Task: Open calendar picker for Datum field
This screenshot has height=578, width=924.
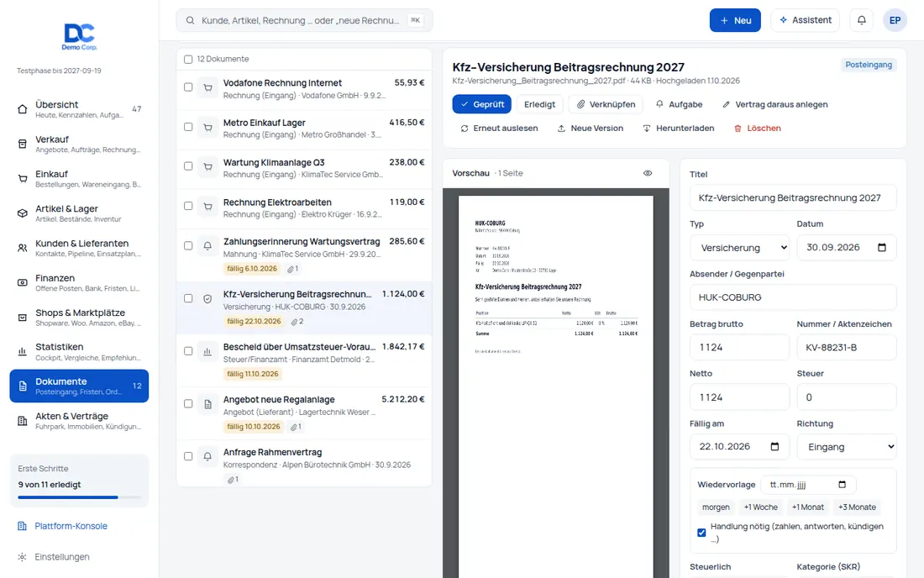Action: pos(881,248)
